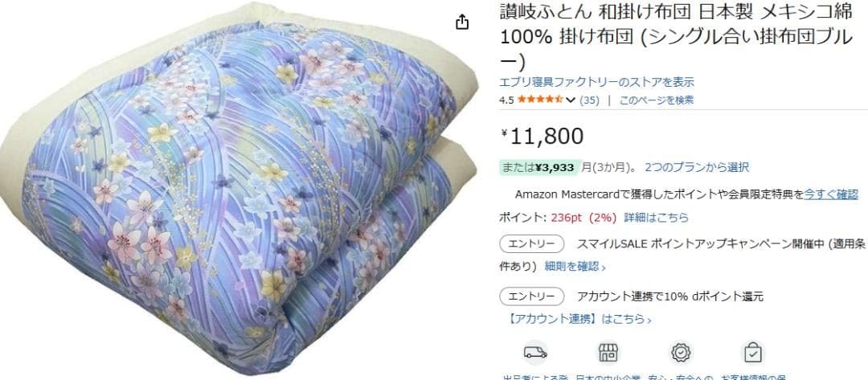The height and width of the screenshot is (380, 868).
Task: Open 【アカウント連携】はこちら link
Action: click(x=579, y=319)
